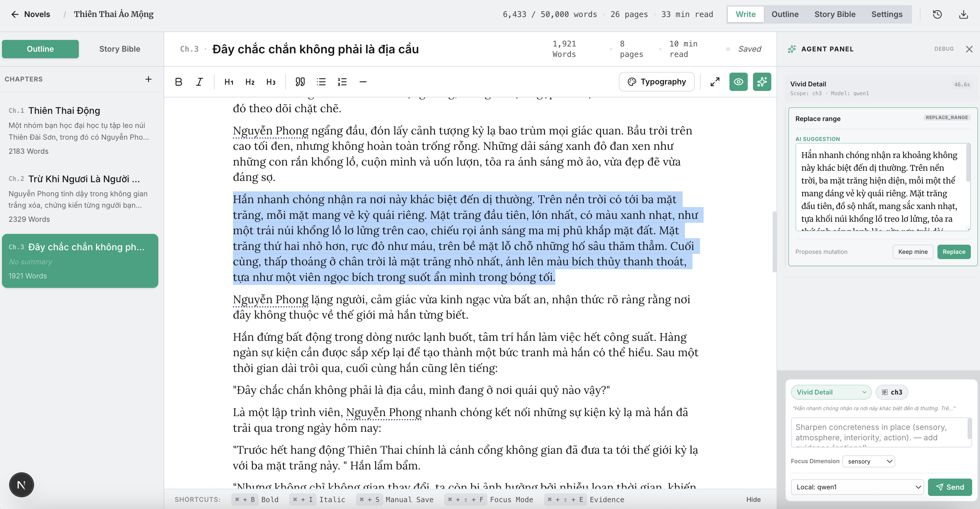Open the Typography options
980x509 pixels.
point(656,82)
